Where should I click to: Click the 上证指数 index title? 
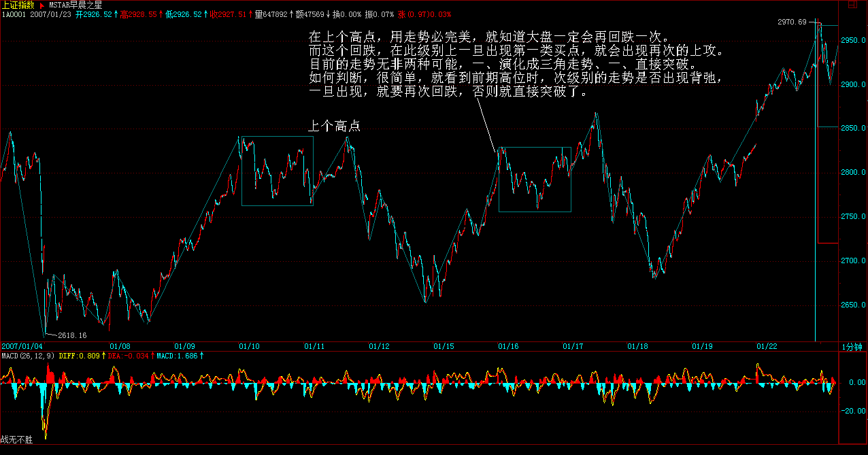[18, 5]
